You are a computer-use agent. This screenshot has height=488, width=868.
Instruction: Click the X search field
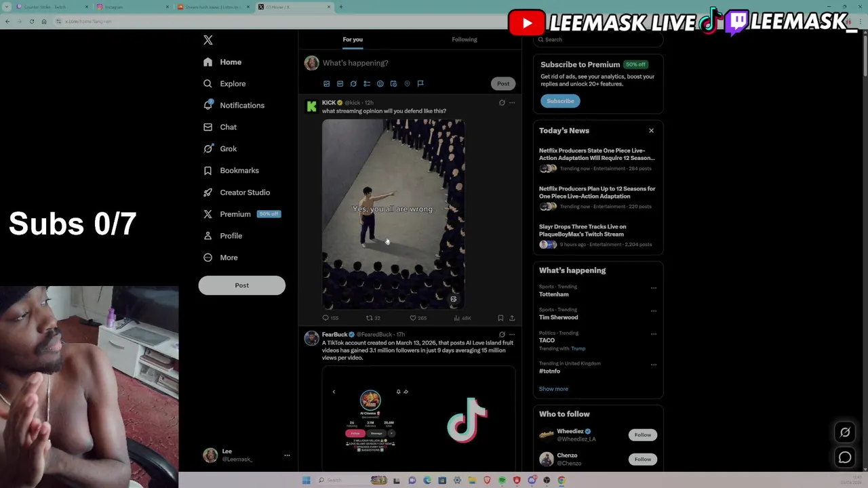click(598, 39)
